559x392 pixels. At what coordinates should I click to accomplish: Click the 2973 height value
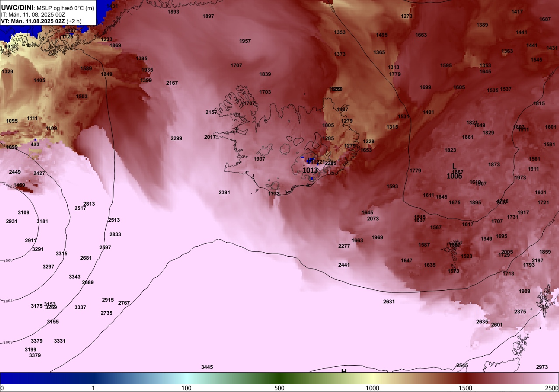pyautogui.click(x=542, y=367)
